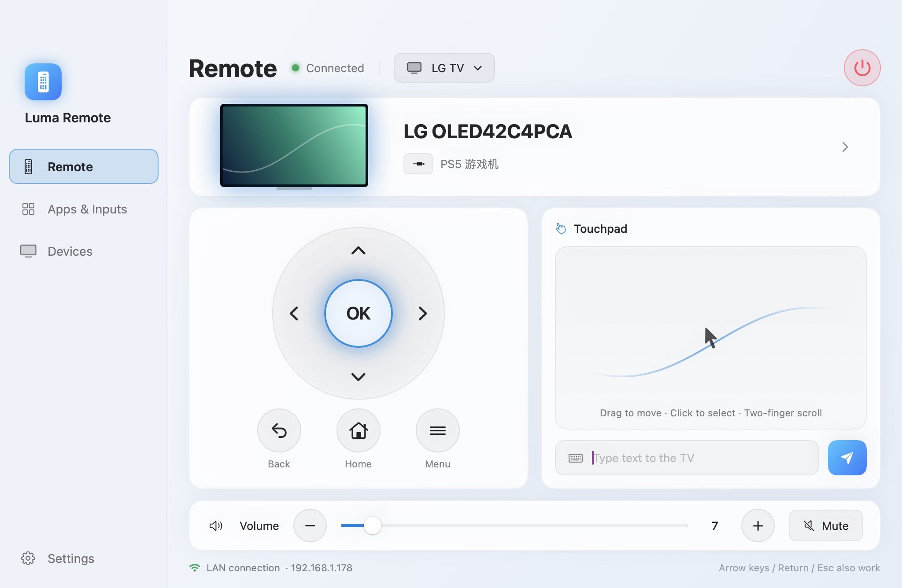Click the speaker icon beside Volume
Viewport: 902px width, 588px height.
tap(216, 526)
